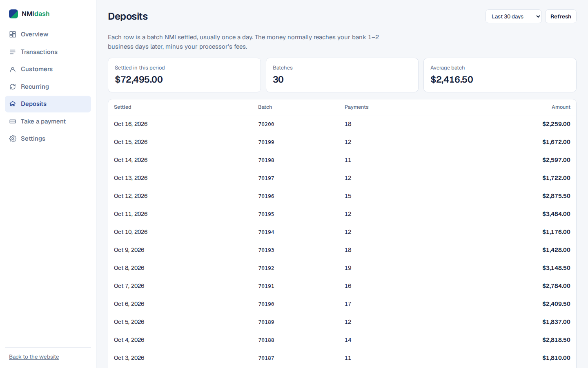Click amount $2,784.00
588x368 pixels.
(x=556, y=286)
